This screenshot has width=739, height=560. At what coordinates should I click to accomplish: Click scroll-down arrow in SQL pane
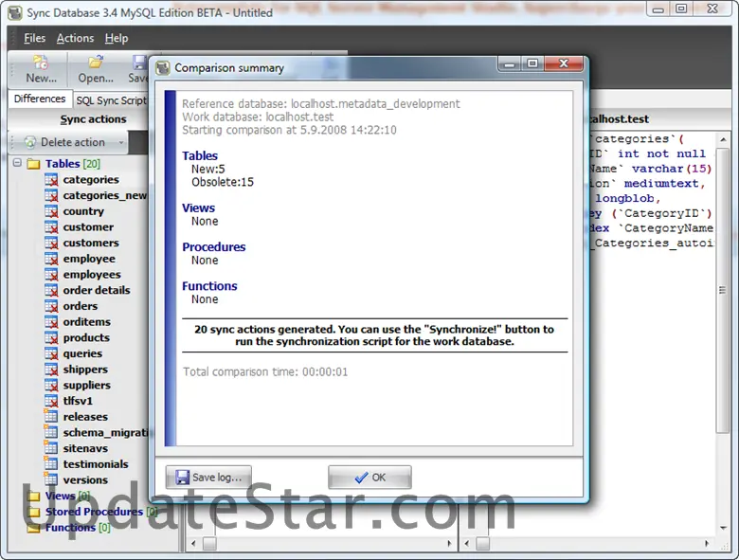[723, 528]
